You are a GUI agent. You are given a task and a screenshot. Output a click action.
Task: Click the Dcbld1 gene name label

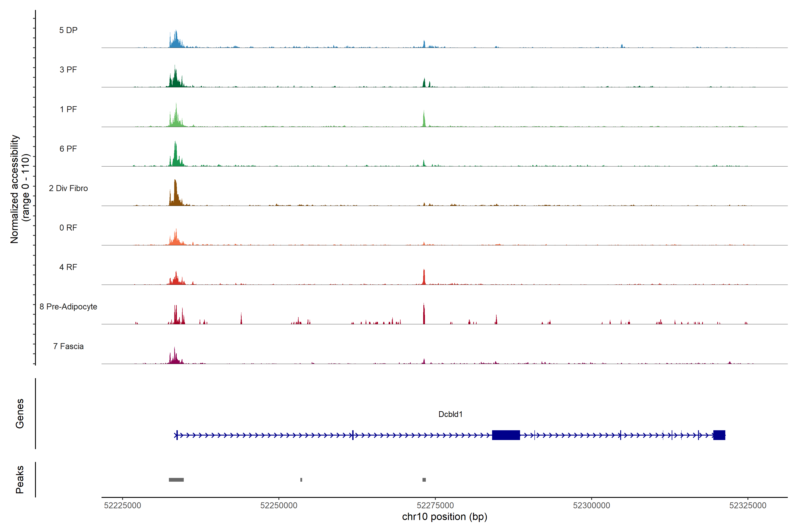[450, 414]
